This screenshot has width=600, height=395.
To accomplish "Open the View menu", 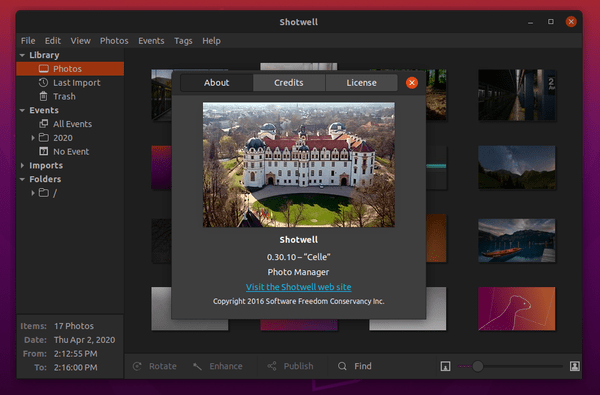I will point(80,41).
